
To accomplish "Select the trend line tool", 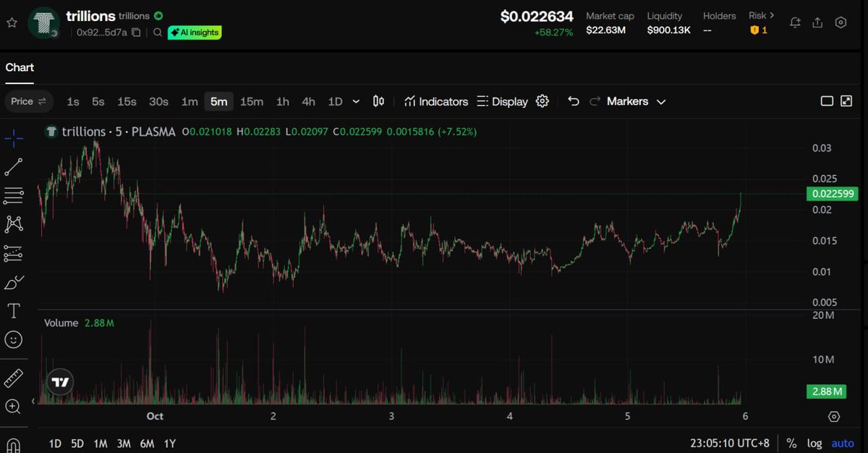I will [x=14, y=167].
